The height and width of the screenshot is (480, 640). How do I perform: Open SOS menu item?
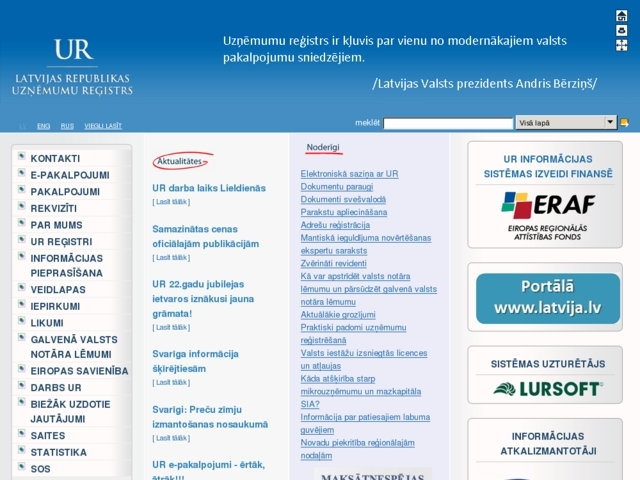pos(40,469)
